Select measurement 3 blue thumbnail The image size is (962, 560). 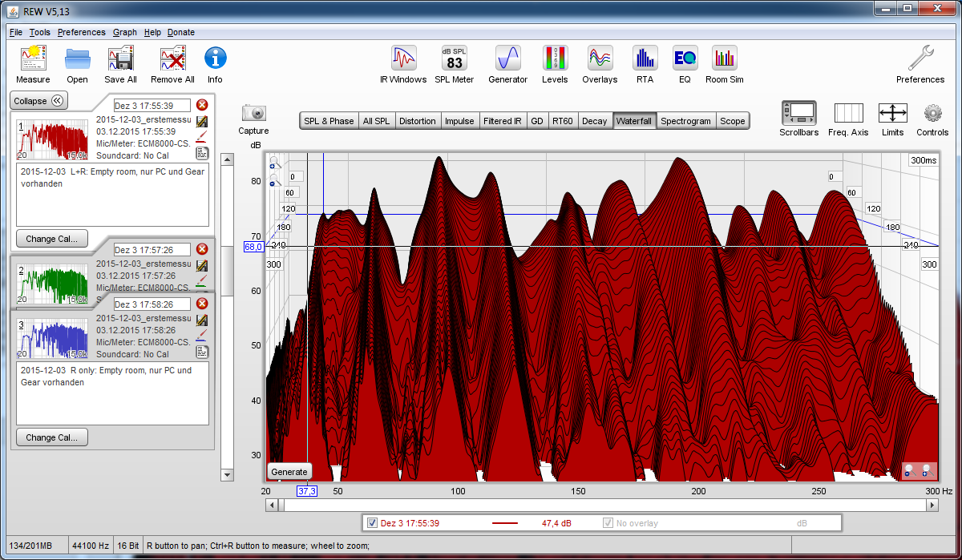click(x=52, y=338)
